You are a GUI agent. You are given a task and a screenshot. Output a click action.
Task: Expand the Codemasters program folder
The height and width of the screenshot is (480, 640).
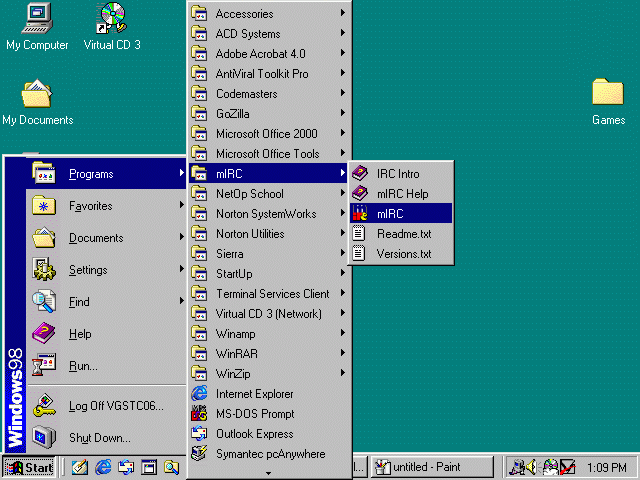pos(269,93)
